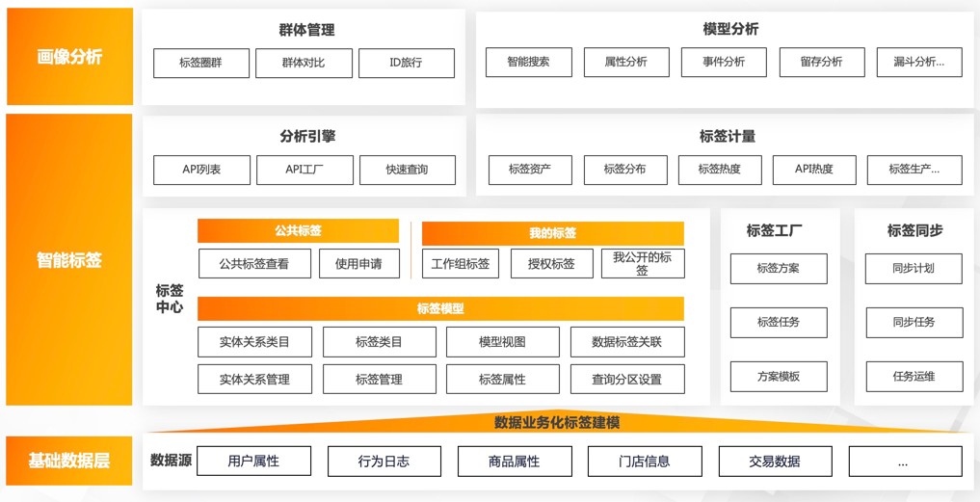
Task: Open the 属性分析 box
Action: pyautogui.click(x=626, y=62)
